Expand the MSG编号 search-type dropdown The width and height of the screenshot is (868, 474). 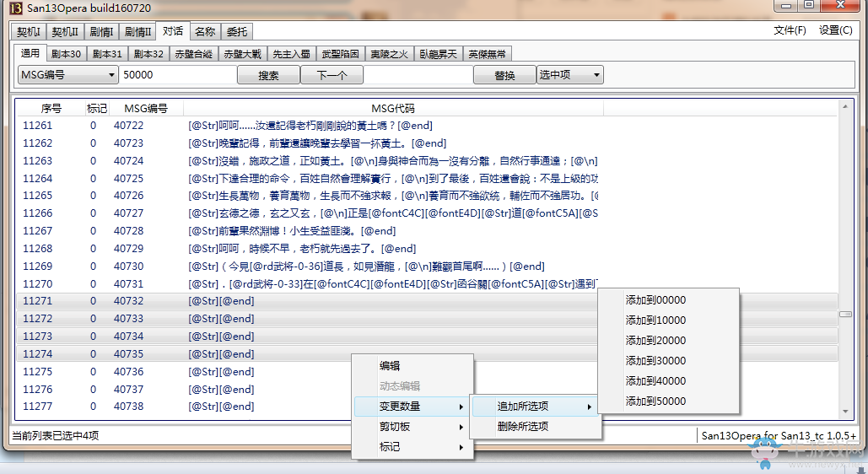(68, 75)
